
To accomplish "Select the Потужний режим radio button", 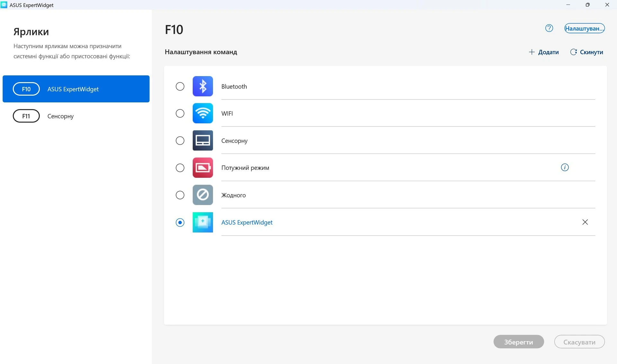I will pyautogui.click(x=180, y=168).
